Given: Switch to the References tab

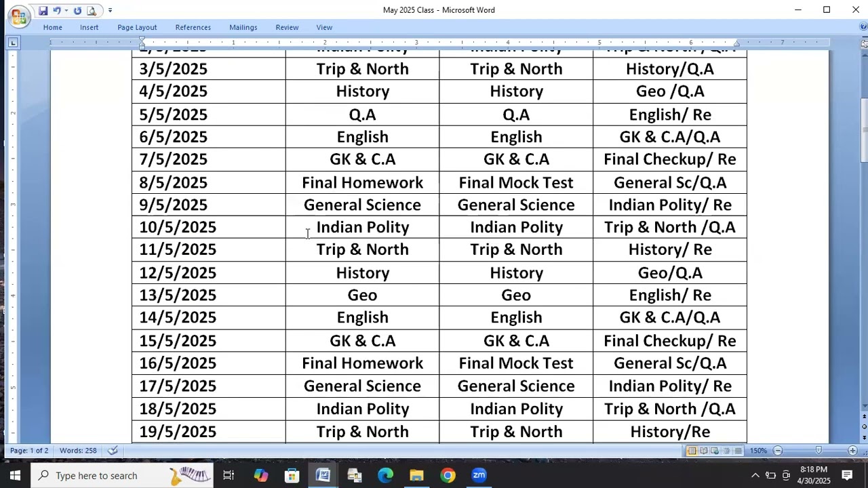Looking at the screenshot, I should 193,27.
